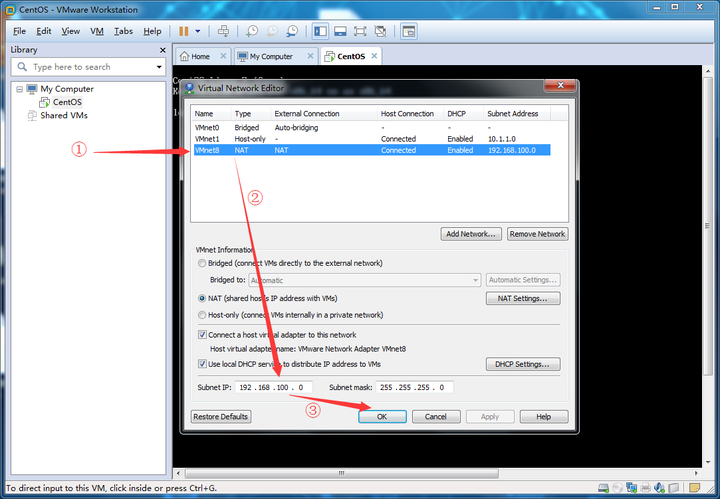This screenshot has height=499, width=720.
Task: Click the console view toolbar icon
Action: [409, 31]
